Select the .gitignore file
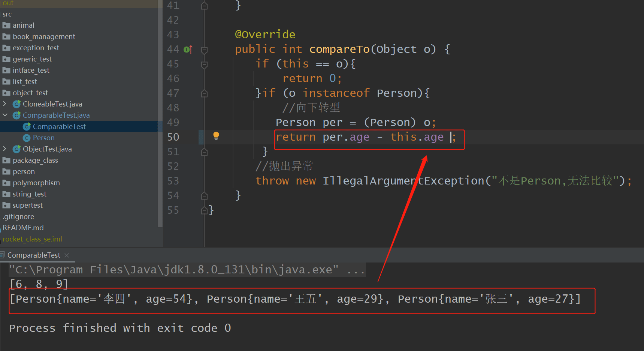644x351 pixels. pyautogui.click(x=18, y=217)
